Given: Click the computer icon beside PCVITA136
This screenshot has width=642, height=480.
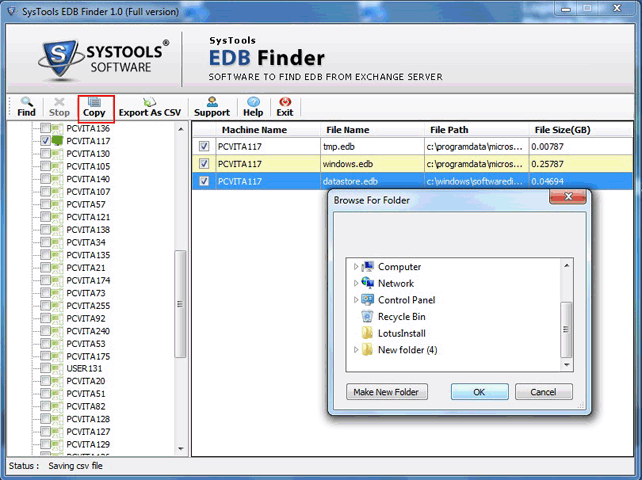Looking at the screenshot, I should [58, 128].
